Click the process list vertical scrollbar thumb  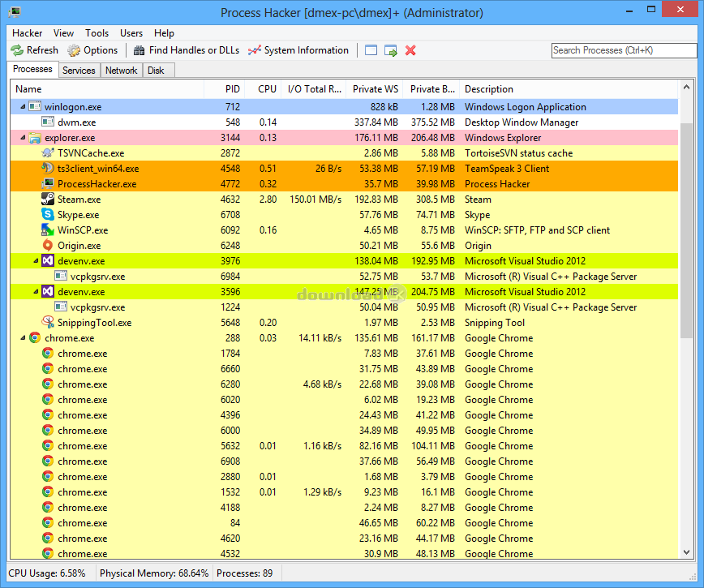click(686, 230)
